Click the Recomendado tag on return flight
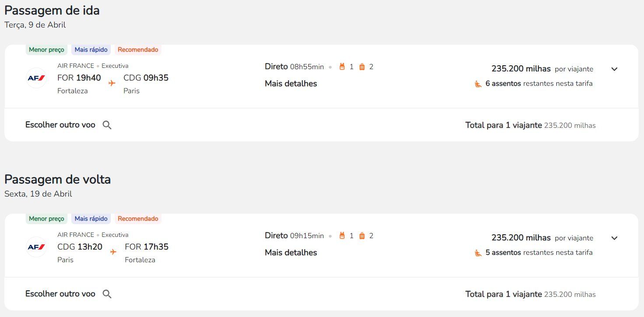The width and height of the screenshot is (644, 317). coord(138,218)
